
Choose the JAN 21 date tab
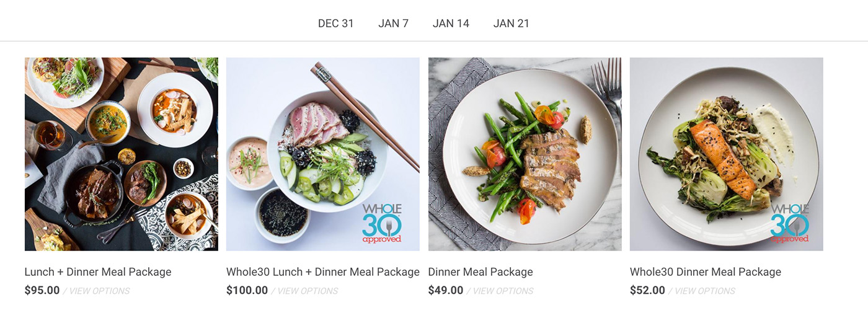point(511,24)
